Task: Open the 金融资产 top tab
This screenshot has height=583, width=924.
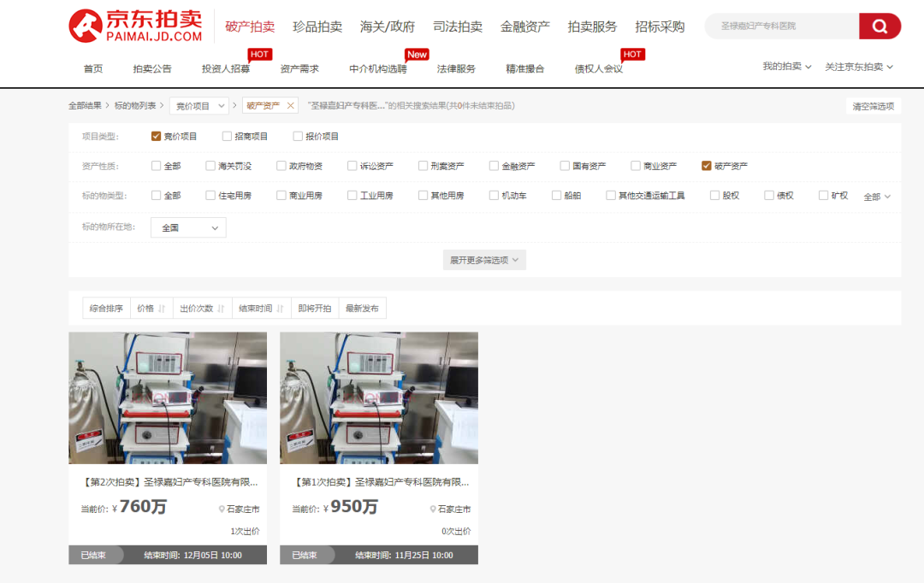Action: tap(525, 26)
